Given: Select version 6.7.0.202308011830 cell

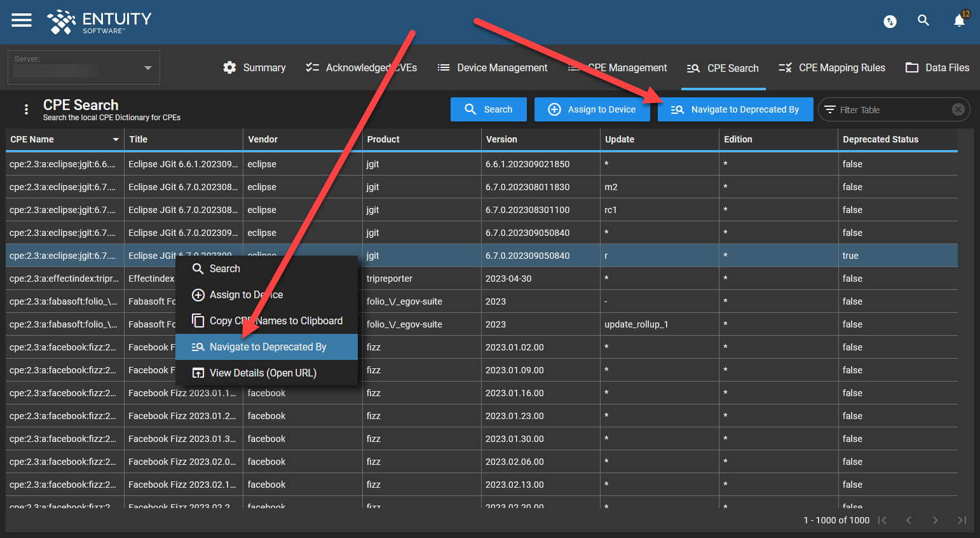Looking at the screenshot, I should [x=540, y=187].
